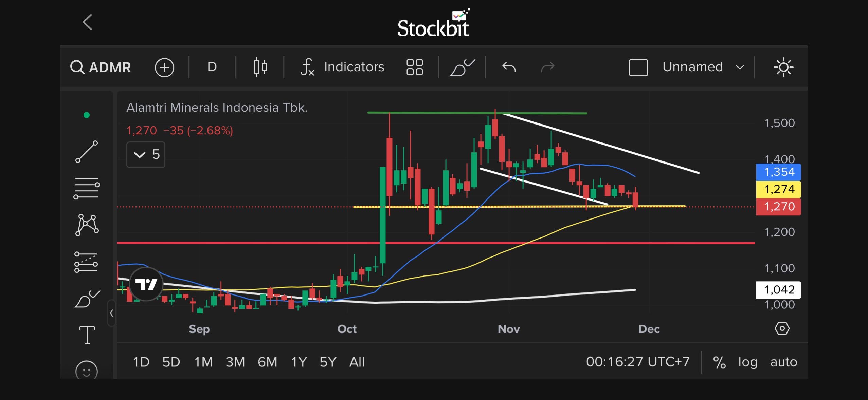
Task: Select the 3M time range
Action: coord(235,362)
